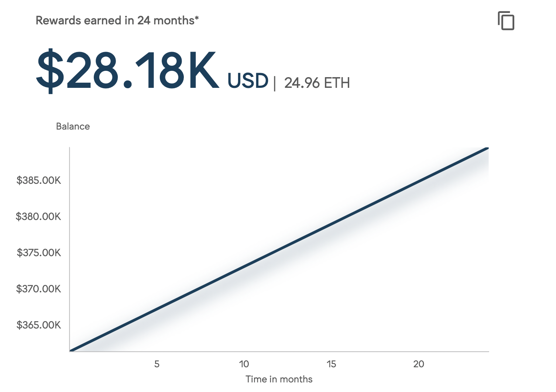Select the $28.18K rewards amount
Viewport: 556px width, 392px height.
[128, 70]
